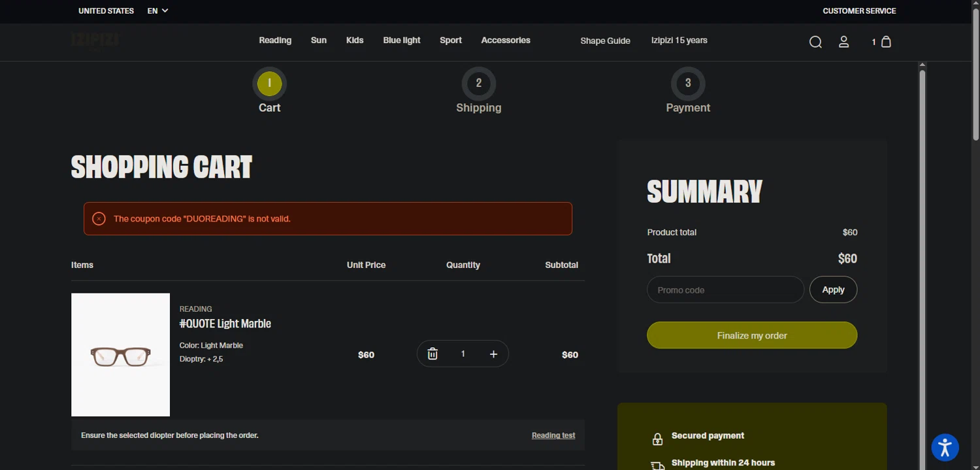Click the error circle icon in the coupon alert

click(x=99, y=218)
